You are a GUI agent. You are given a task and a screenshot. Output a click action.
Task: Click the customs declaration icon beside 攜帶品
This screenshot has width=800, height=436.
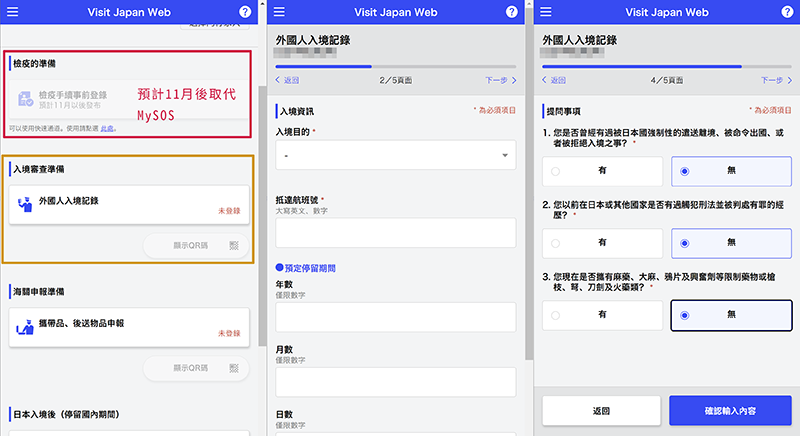point(25,327)
